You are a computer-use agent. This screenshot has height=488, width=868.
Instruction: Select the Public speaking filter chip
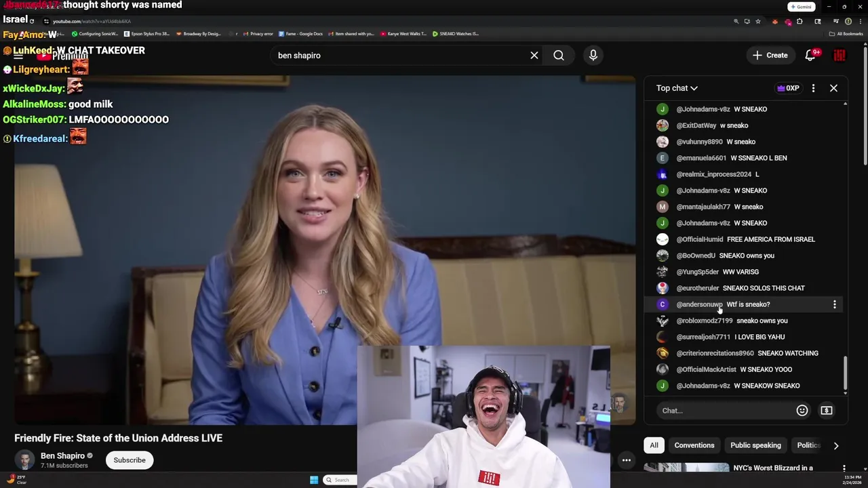tap(755, 445)
